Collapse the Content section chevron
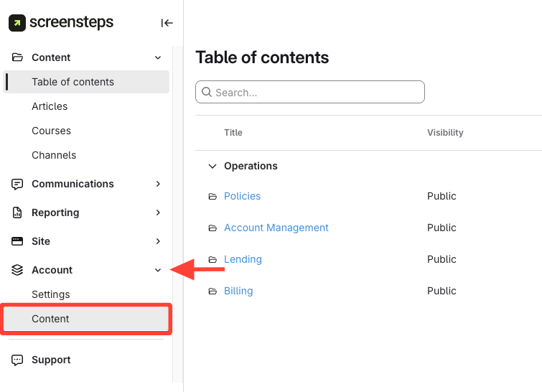Image resolution: width=542 pixels, height=392 pixels. point(159,57)
